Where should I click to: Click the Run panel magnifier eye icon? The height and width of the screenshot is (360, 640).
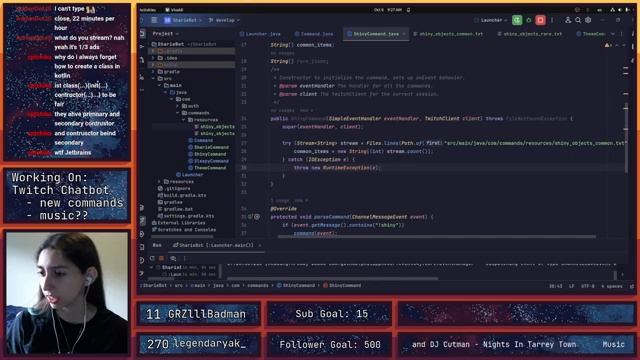[x=173, y=258]
